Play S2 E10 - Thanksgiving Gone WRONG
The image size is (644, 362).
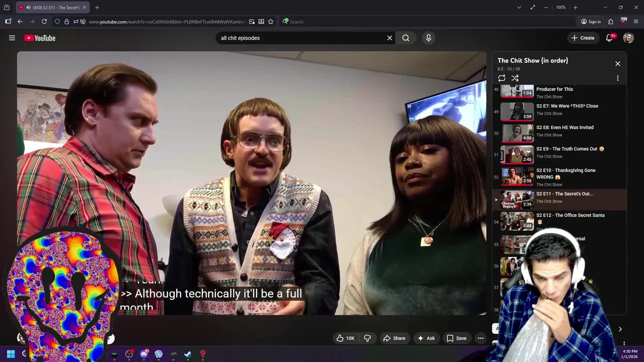[559, 176]
